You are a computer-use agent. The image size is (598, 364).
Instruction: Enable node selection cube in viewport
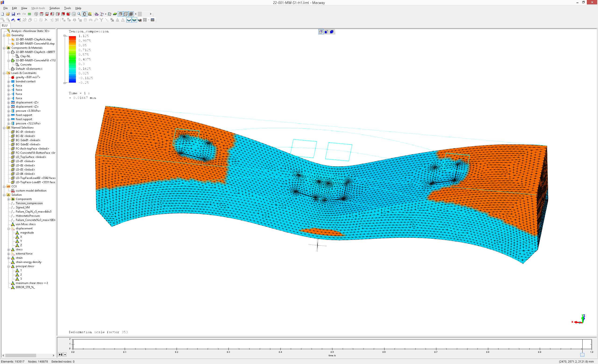click(x=321, y=32)
